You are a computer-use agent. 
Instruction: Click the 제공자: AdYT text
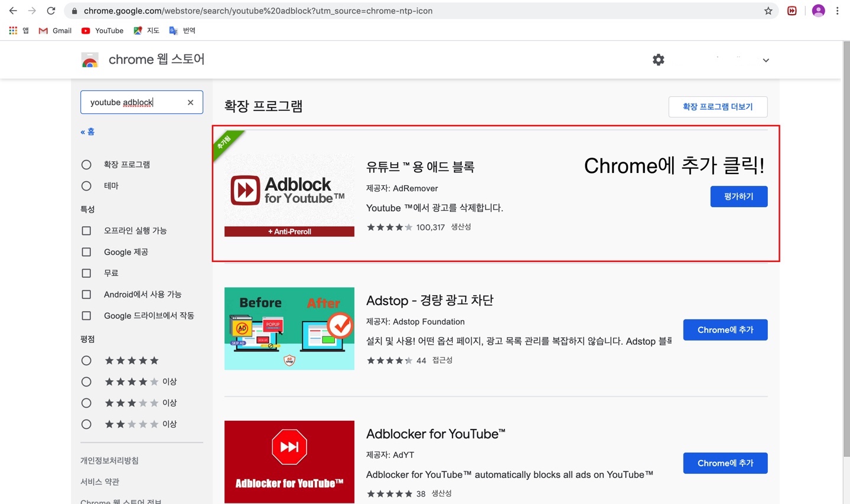pyautogui.click(x=390, y=455)
